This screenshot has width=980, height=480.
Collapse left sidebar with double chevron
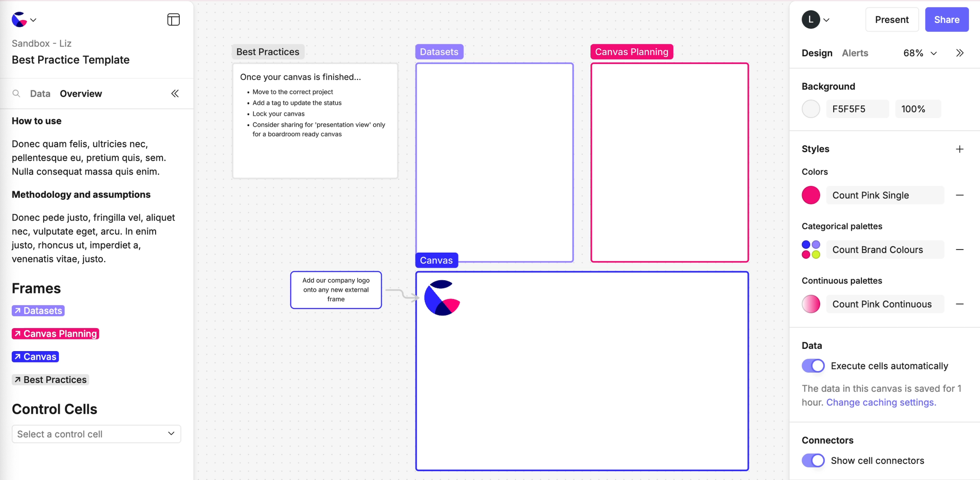click(x=175, y=94)
